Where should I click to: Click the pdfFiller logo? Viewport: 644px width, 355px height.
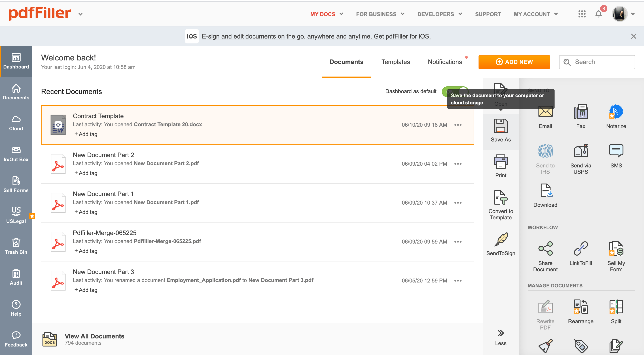click(x=40, y=13)
